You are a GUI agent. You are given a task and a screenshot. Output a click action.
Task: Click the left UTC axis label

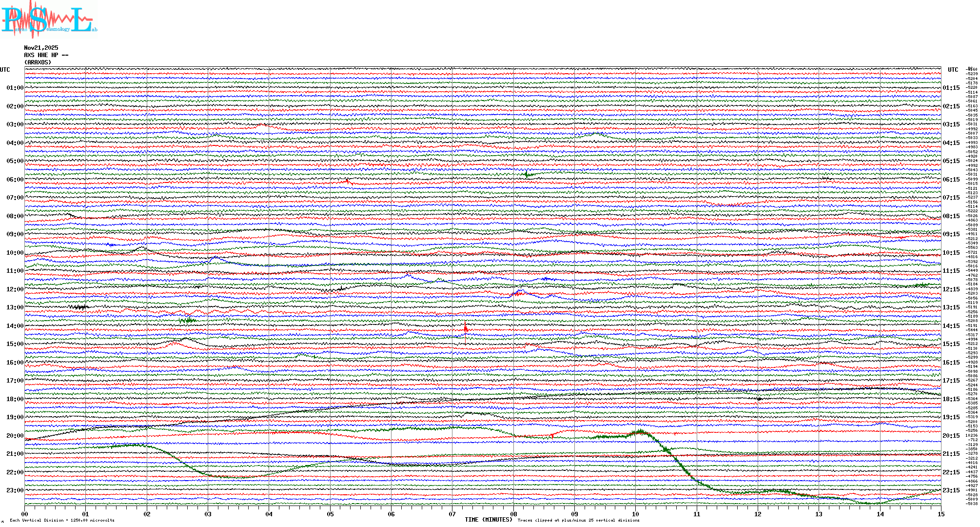pos(5,70)
